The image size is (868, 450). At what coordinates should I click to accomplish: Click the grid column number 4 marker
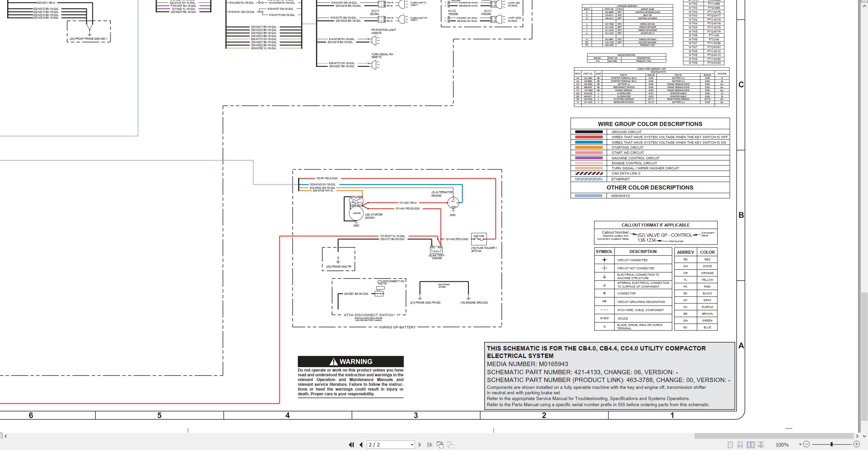coord(288,415)
